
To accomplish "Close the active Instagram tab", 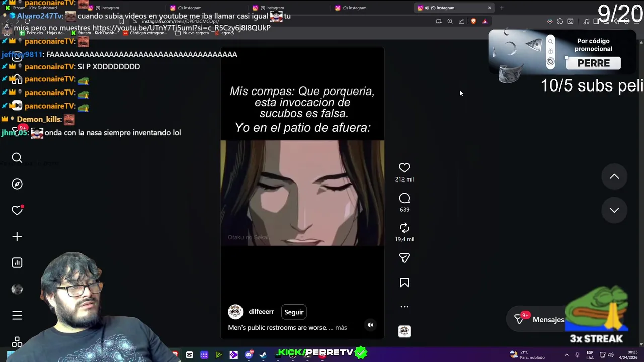I will (x=489, y=8).
